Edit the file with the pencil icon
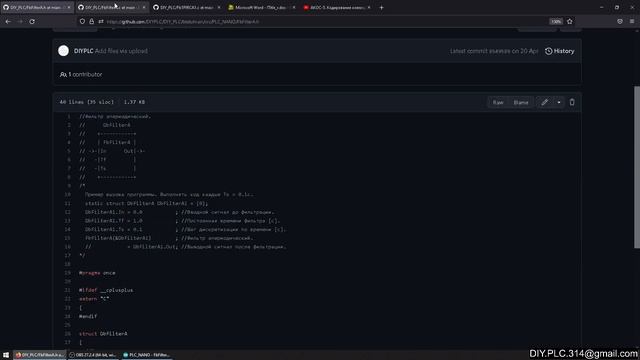The image size is (640, 360). (544, 102)
